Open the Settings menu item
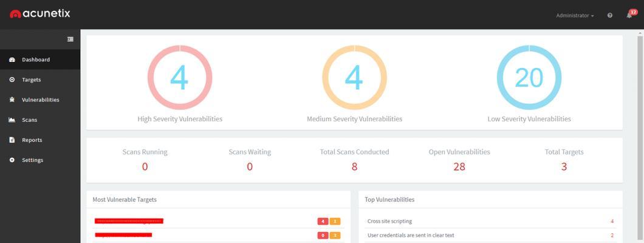The image size is (644, 243). pyautogui.click(x=40, y=160)
